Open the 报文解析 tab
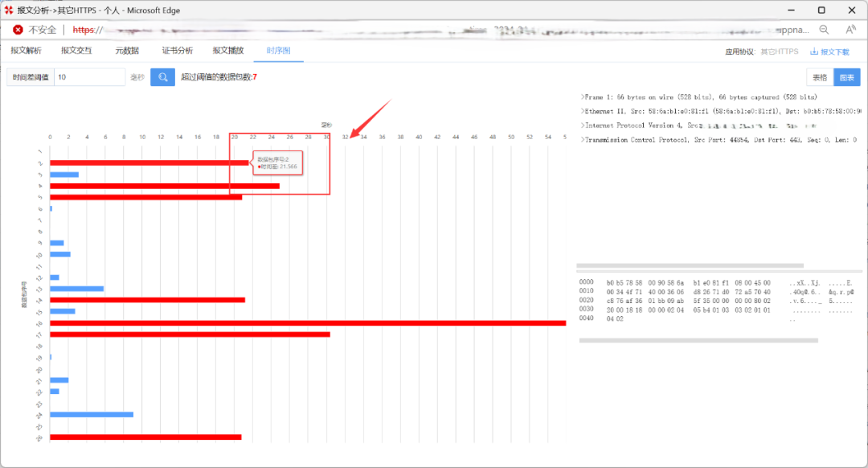Screen dimensions: 868x468 26,51
